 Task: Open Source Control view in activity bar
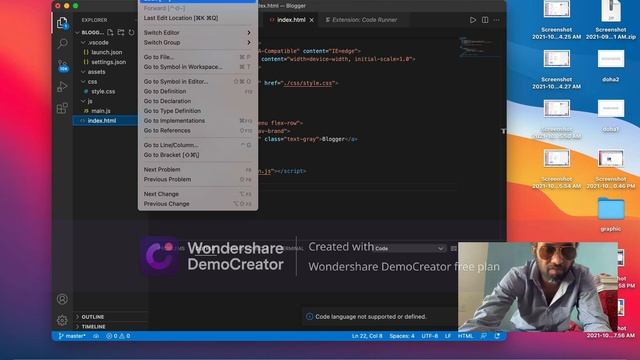pyautogui.click(x=63, y=66)
